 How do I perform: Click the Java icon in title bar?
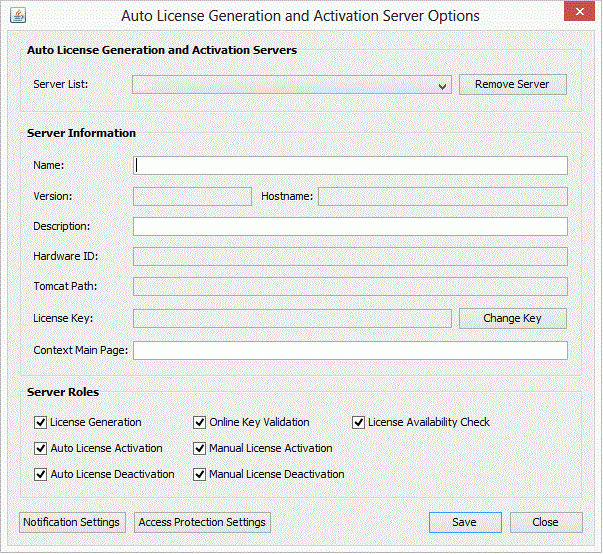pyautogui.click(x=17, y=15)
